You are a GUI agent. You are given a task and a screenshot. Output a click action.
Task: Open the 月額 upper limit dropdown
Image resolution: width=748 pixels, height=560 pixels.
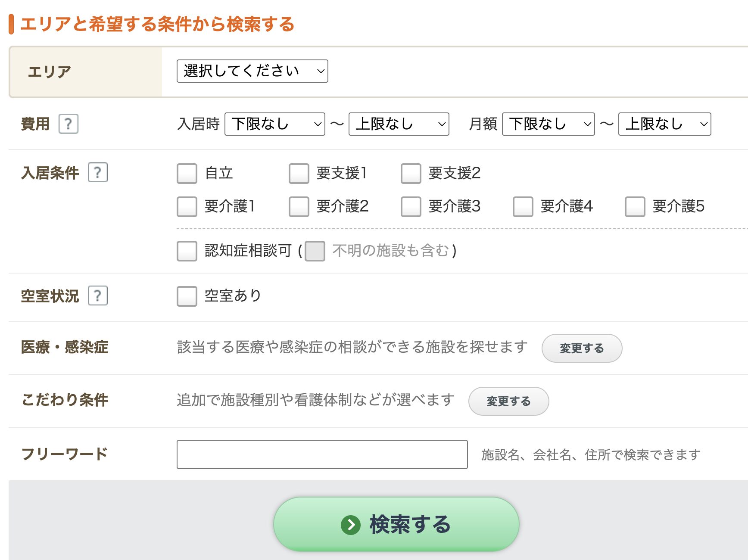tap(664, 124)
